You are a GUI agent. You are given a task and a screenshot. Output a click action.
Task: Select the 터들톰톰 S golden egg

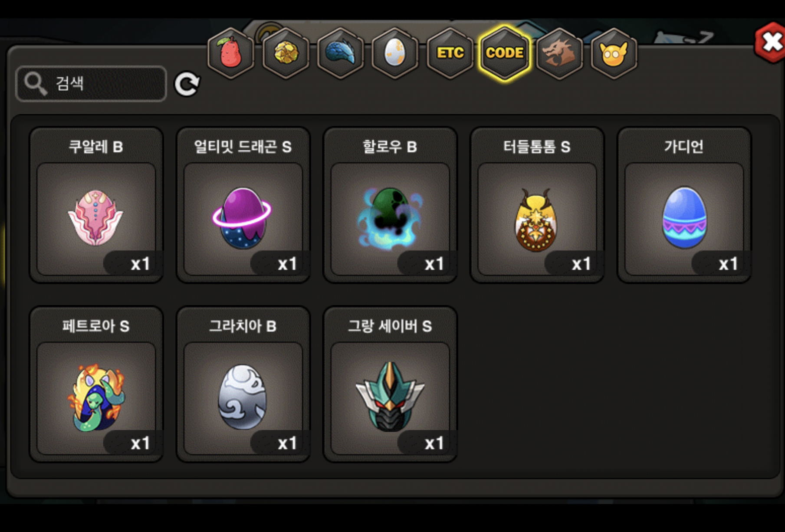point(537,205)
